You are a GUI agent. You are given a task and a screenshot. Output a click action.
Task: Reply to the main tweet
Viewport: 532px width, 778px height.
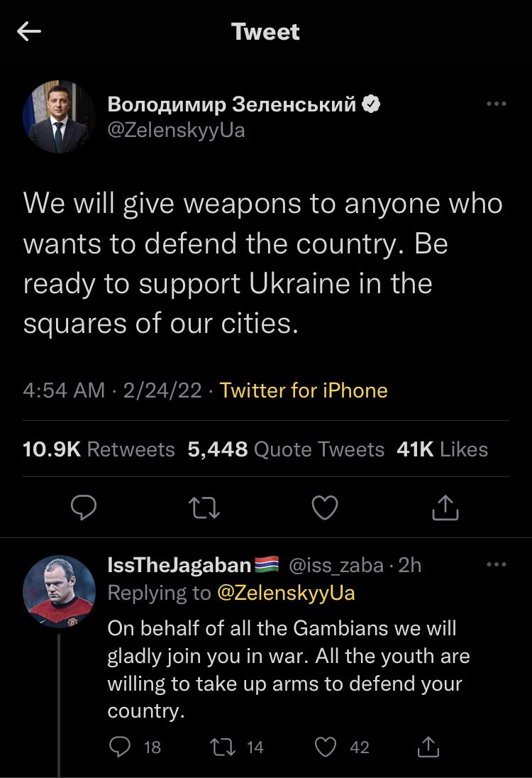click(x=83, y=507)
